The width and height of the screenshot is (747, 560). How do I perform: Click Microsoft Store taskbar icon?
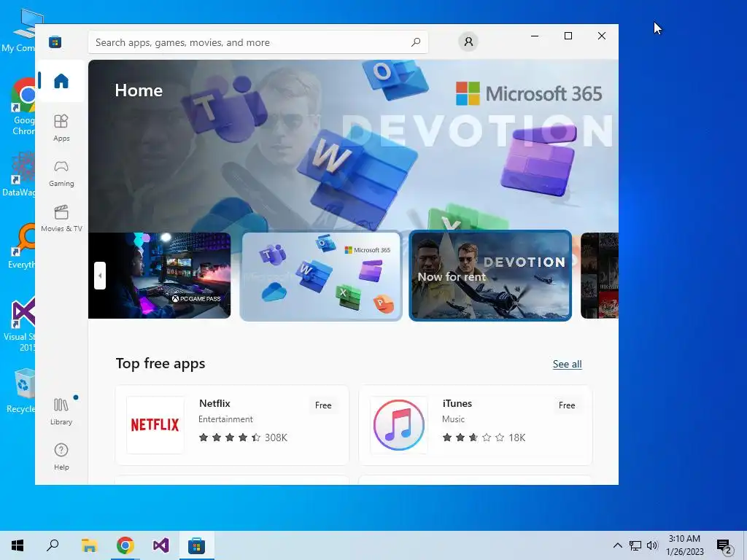196,545
